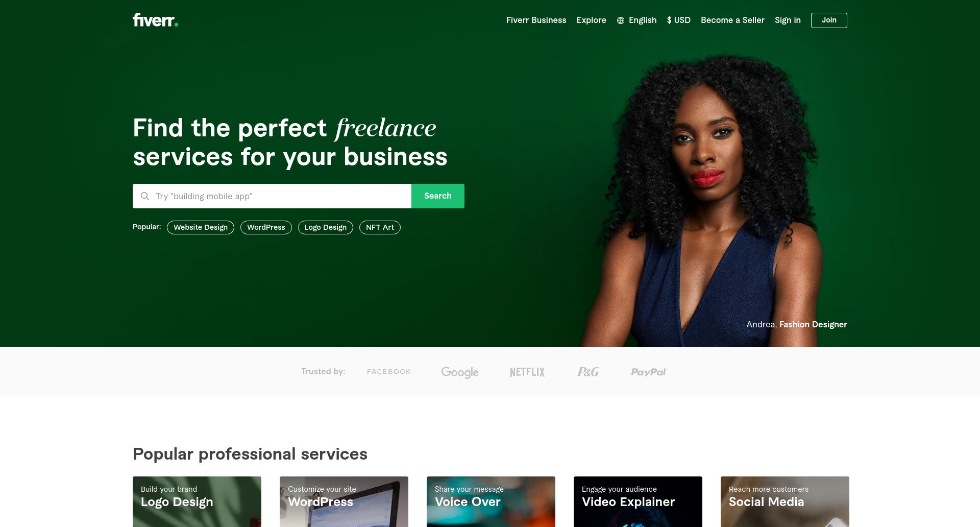Screen dimensions: 980x527
Task: Click the Facebook trusted-by logo
Action: (389, 372)
